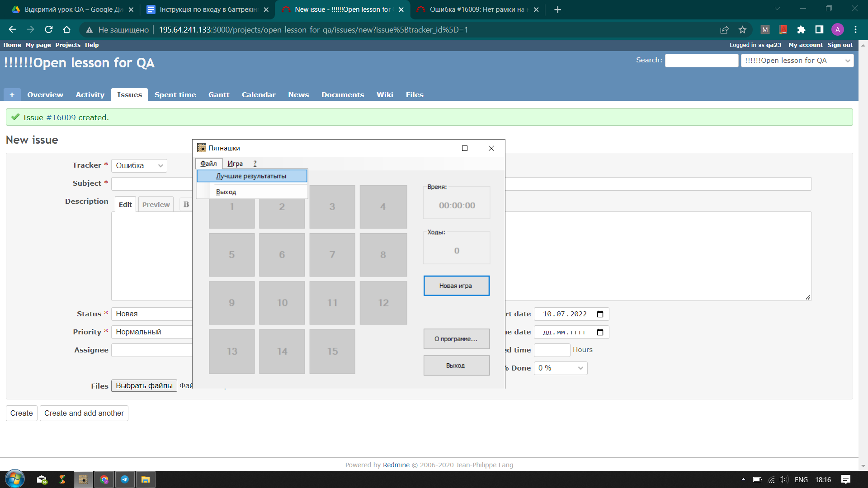The image size is (868, 488).
Task: Bookmark this page with star icon
Action: [742, 30]
